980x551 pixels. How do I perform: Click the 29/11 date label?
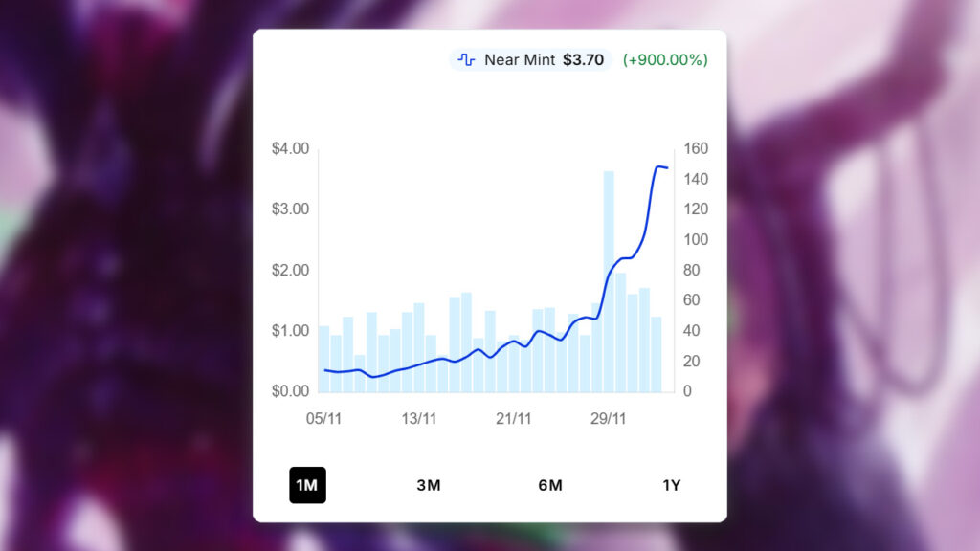608,418
